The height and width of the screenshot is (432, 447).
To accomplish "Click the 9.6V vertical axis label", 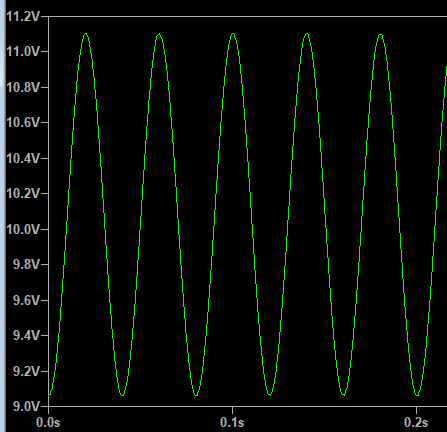I will 26,300.
